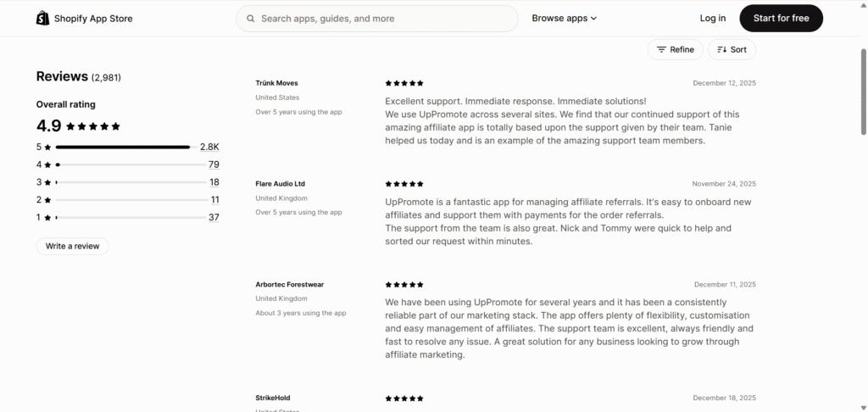Show the 37 one-star reviews
This screenshot has width=868, height=412.
(214, 217)
